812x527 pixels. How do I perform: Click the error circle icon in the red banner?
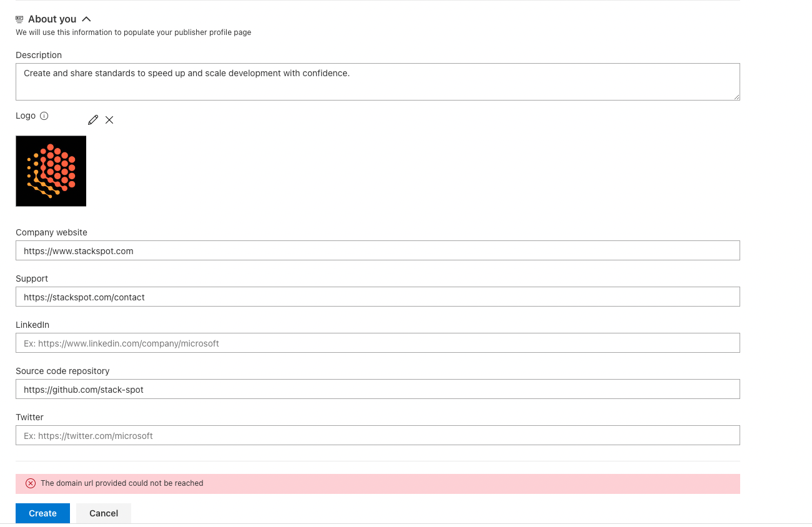(x=30, y=483)
